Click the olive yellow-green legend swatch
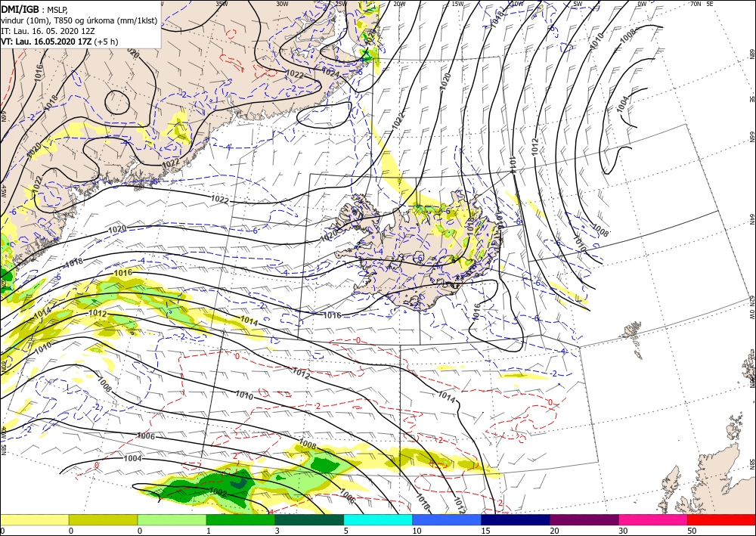Screen dimensions: 756x536 103,519
